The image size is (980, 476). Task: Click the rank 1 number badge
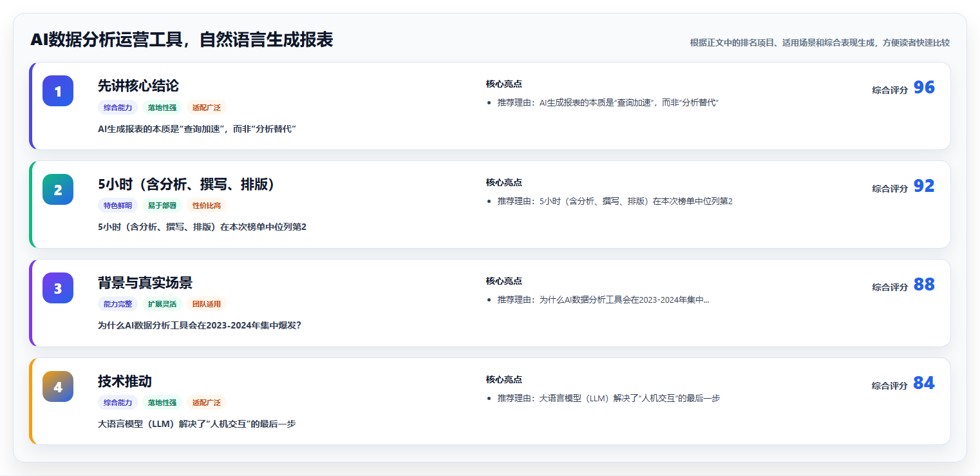[x=58, y=91]
